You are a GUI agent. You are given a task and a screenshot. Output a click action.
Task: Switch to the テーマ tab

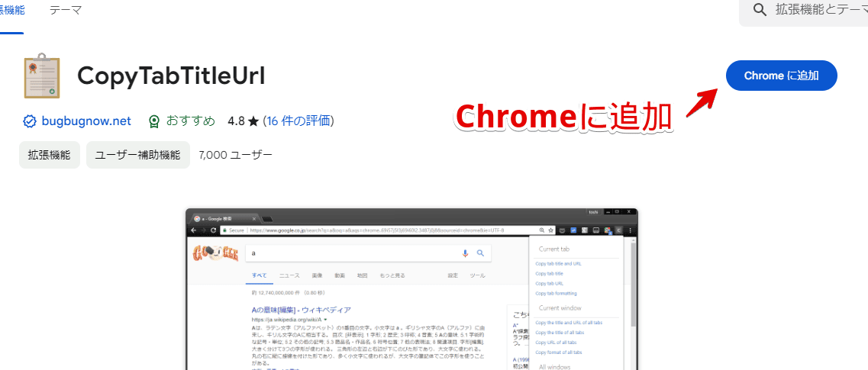pyautogui.click(x=66, y=10)
